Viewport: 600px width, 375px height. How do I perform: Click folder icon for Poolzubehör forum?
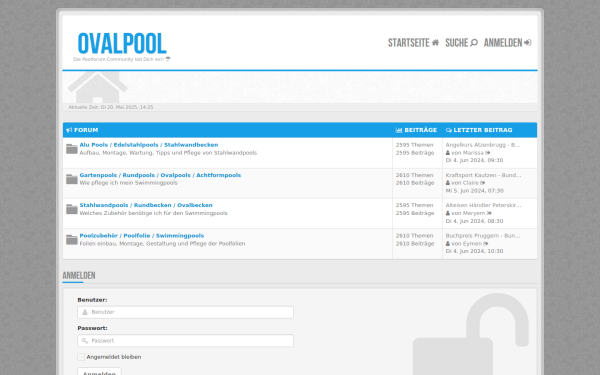click(x=72, y=240)
